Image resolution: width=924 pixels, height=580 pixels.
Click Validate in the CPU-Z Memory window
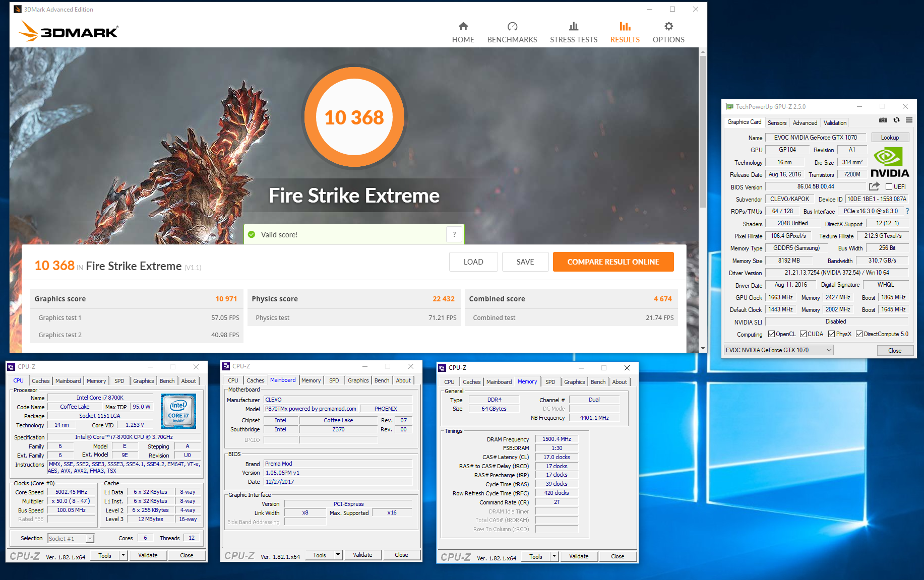click(x=579, y=556)
